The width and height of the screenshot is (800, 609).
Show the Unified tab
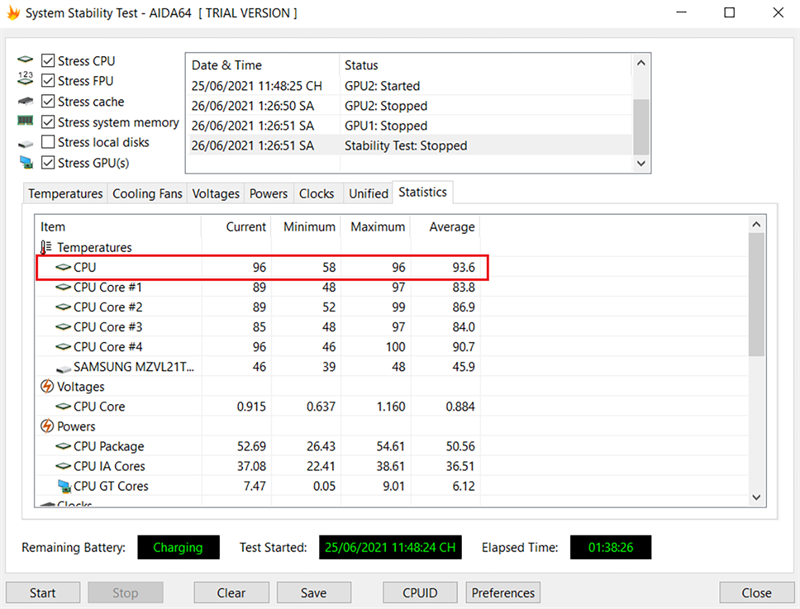click(x=368, y=194)
